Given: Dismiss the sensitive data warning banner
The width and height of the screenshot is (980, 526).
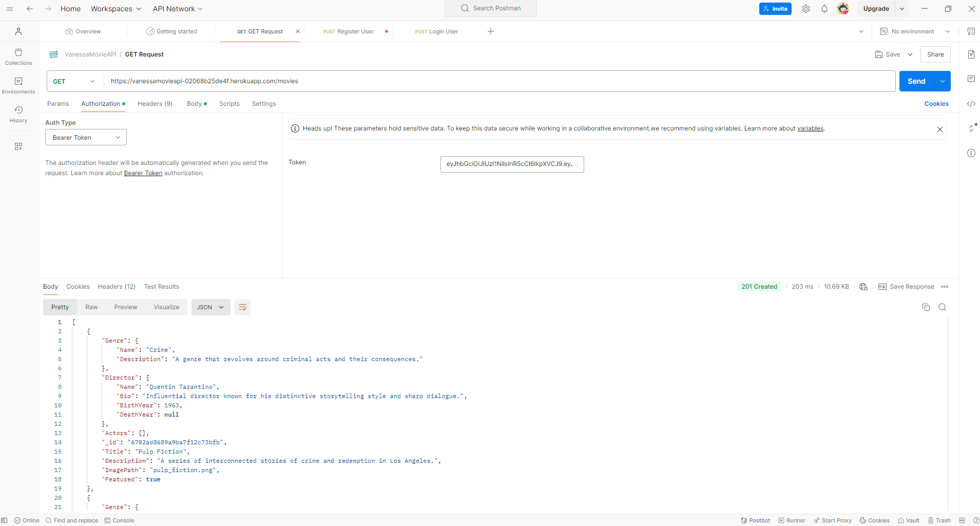Looking at the screenshot, I should click(940, 129).
